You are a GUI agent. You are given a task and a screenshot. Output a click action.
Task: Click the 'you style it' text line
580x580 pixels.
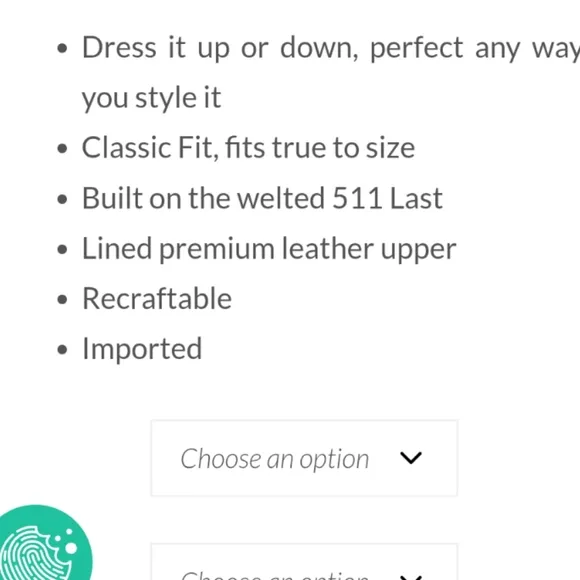click(151, 98)
